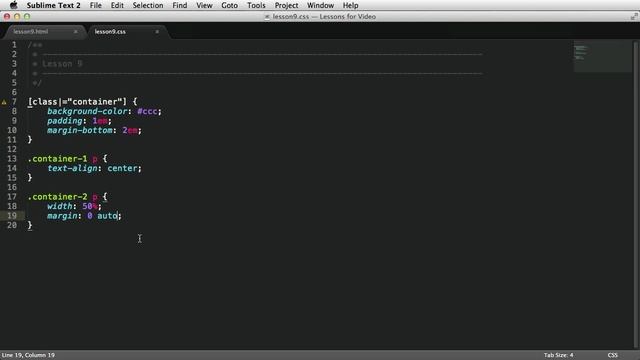
Task: Open the View menu
Action: (204, 5)
